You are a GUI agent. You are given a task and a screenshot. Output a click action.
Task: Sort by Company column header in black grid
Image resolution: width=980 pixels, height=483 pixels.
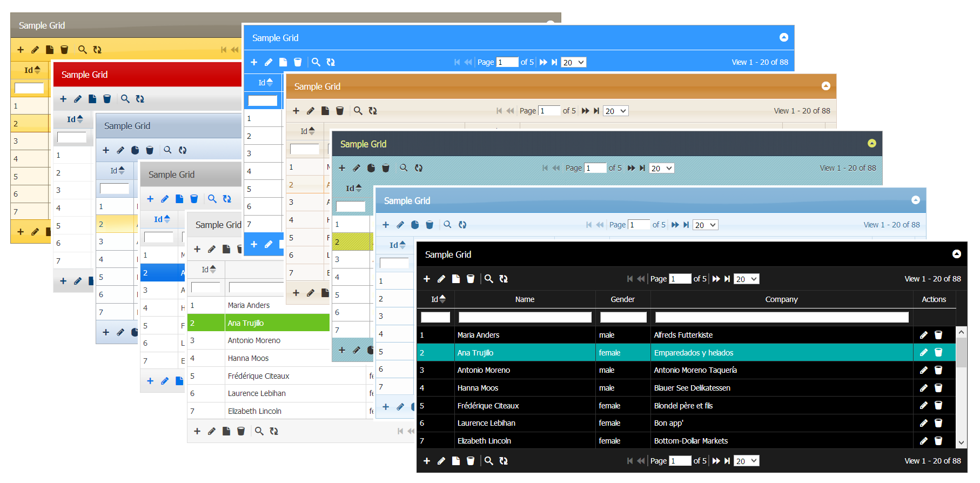781,299
